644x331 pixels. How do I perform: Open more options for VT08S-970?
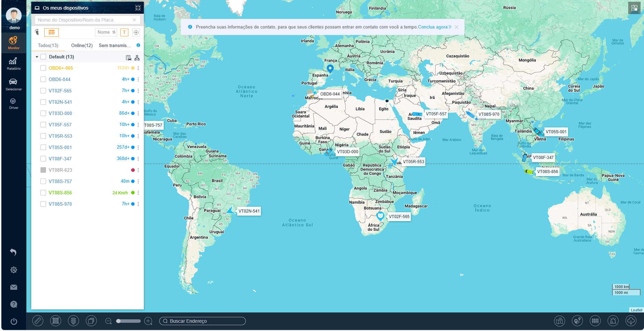[138, 204]
